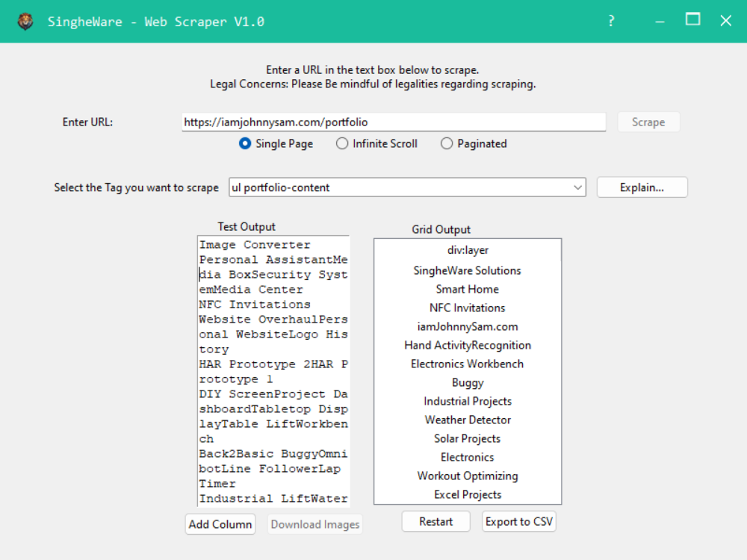The image size is (747, 560).
Task: Select the div:layer grid column header
Action: click(468, 250)
